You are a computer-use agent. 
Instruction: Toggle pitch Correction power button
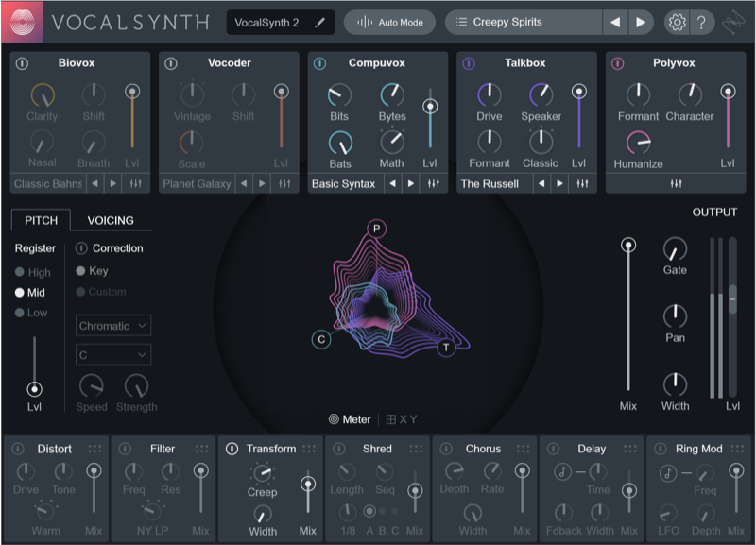[x=81, y=248]
